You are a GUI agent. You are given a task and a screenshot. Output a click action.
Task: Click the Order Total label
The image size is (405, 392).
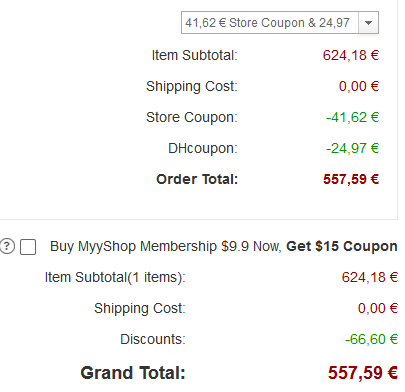(197, 179)
